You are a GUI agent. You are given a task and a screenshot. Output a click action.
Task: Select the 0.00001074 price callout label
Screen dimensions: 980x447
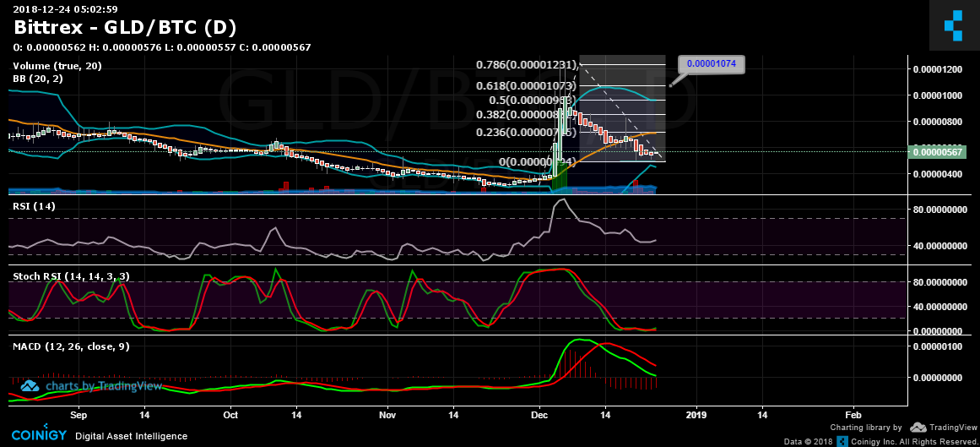coord(713,63)
